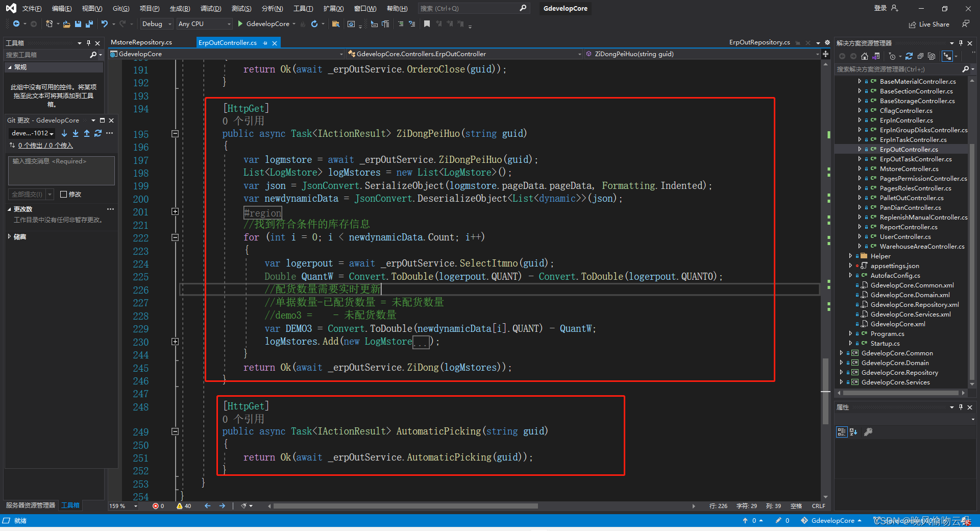The height and width of the screenshot is (531, 980).
Task: Expand the collapsed LogMstore block at line 230
Action: point(175,342)
